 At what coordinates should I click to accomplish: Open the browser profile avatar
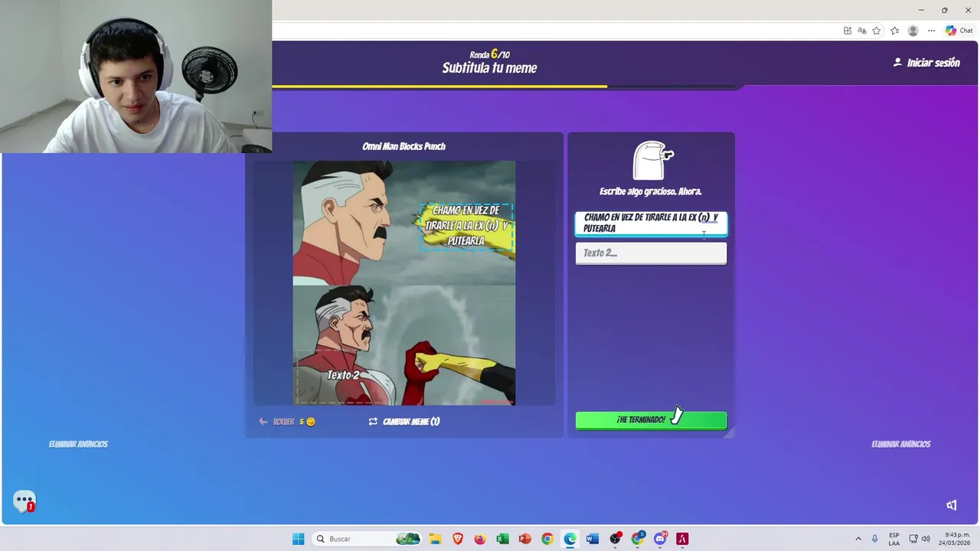tap(913, 31)
